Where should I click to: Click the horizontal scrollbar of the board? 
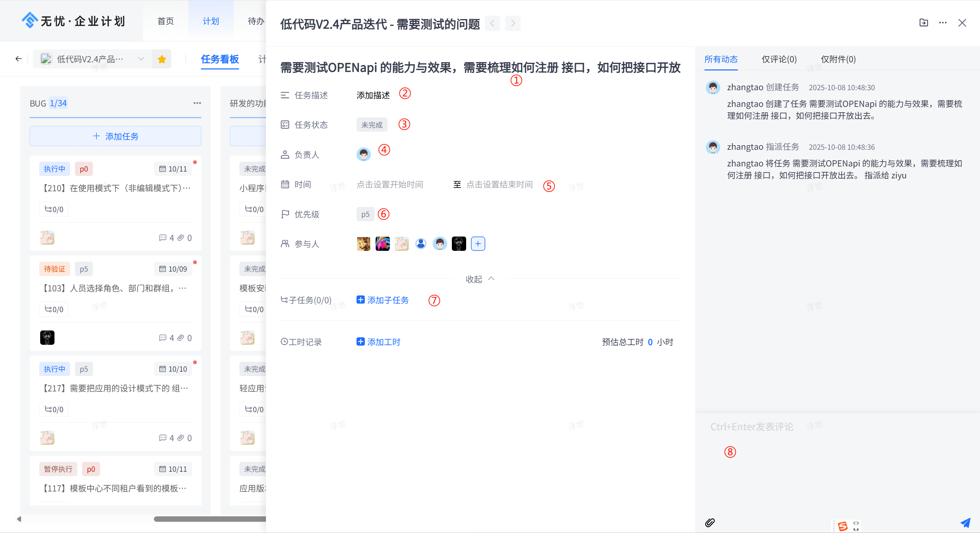pos(209,519)
